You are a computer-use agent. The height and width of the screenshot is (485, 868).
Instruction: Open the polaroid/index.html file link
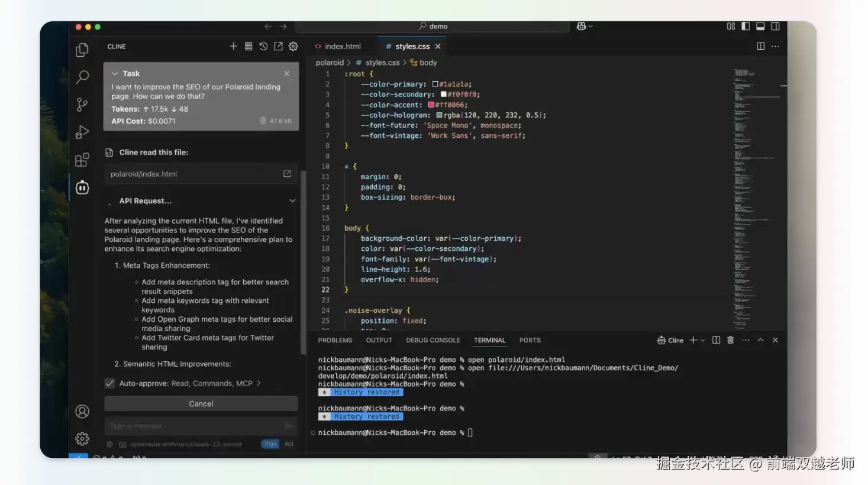pyautogui.click(x=144, y=174)
